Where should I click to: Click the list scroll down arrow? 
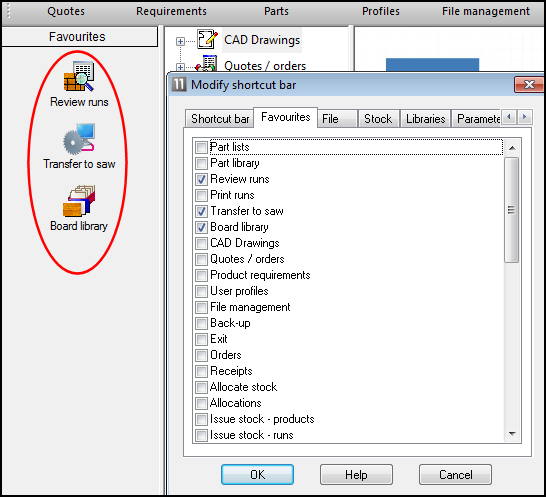512,434
